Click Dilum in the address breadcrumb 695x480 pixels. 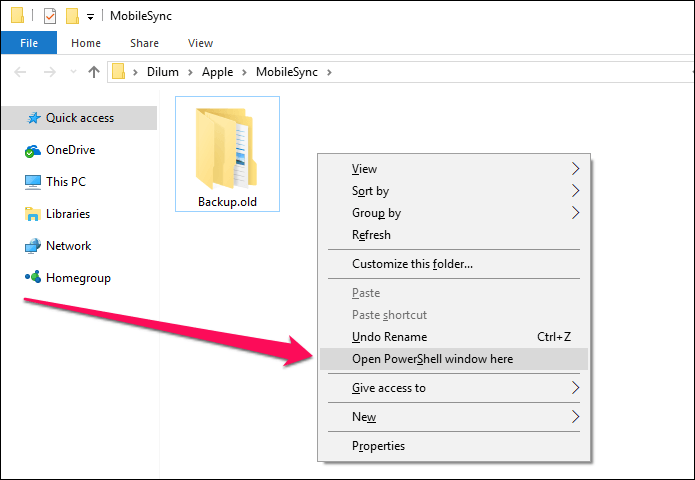click(x=163, y=72)
